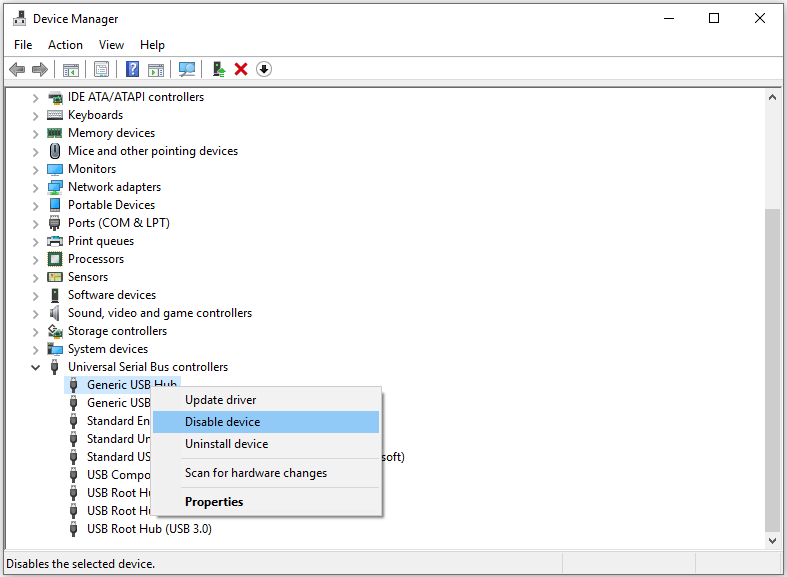Click the vertical scrollbar thumb
The image size is (787, 577).
pos(772,370)
